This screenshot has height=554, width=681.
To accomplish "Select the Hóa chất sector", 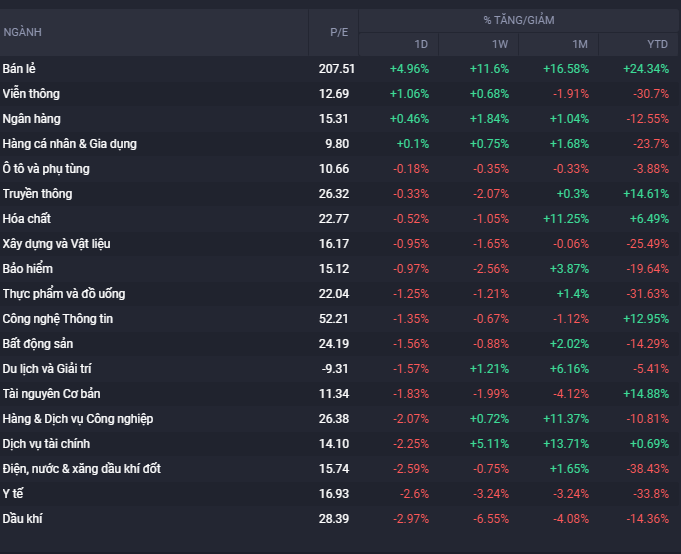I will tap(27, 219).
